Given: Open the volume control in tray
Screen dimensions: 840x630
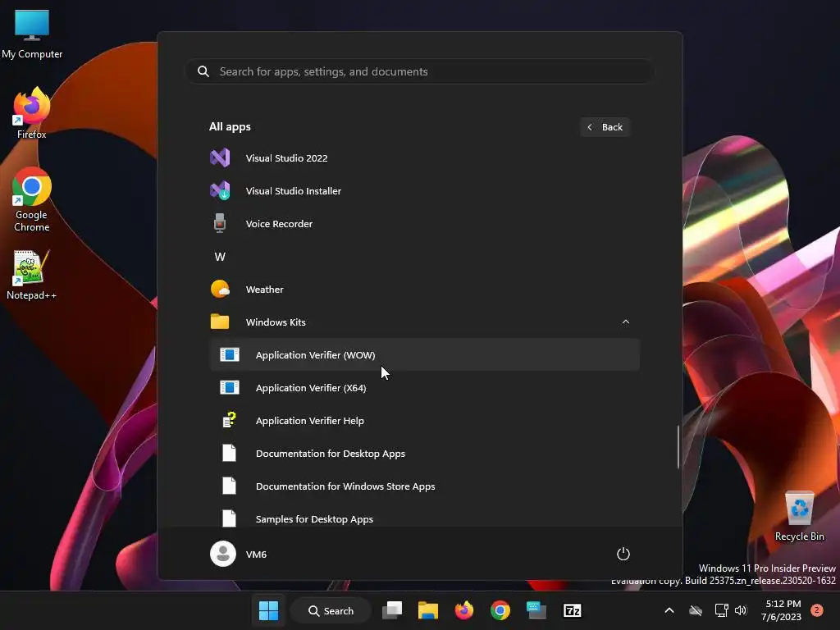Looking at the screenshot, I should [741, 610].
